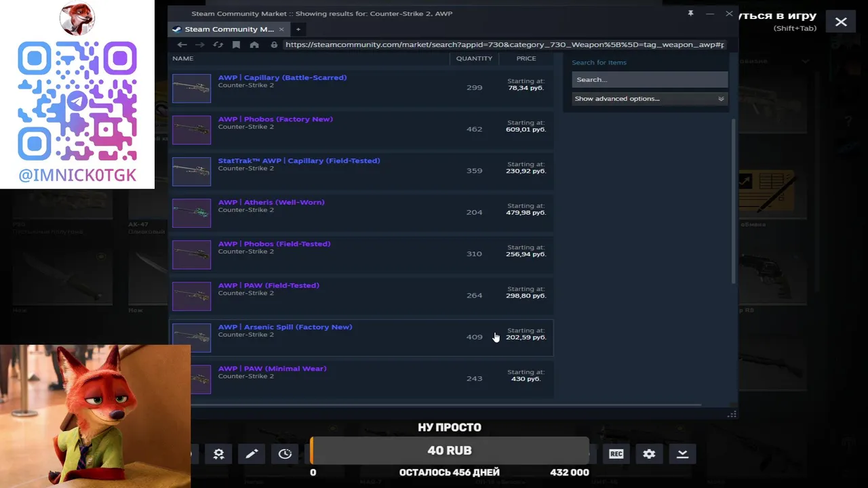868x488 pixels.
Task: Click the fox avatar above the QR code
Action: coord(77,18)
